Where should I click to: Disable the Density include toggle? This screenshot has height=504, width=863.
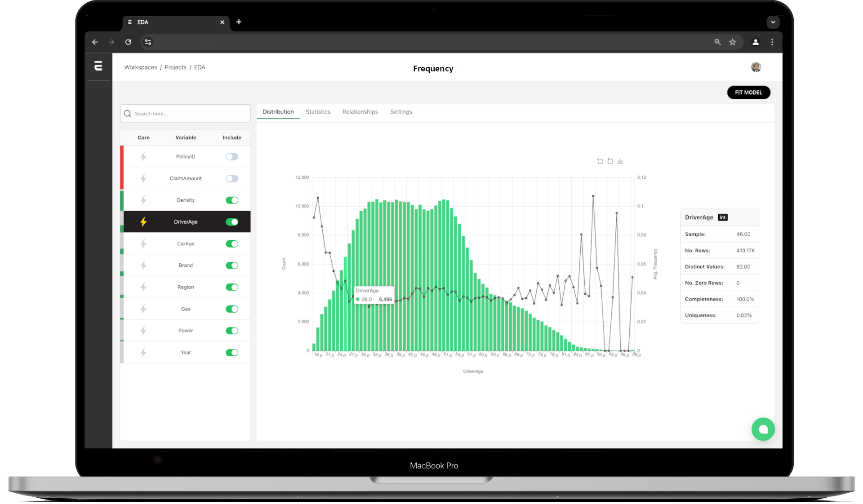click(x=232, y=200)
